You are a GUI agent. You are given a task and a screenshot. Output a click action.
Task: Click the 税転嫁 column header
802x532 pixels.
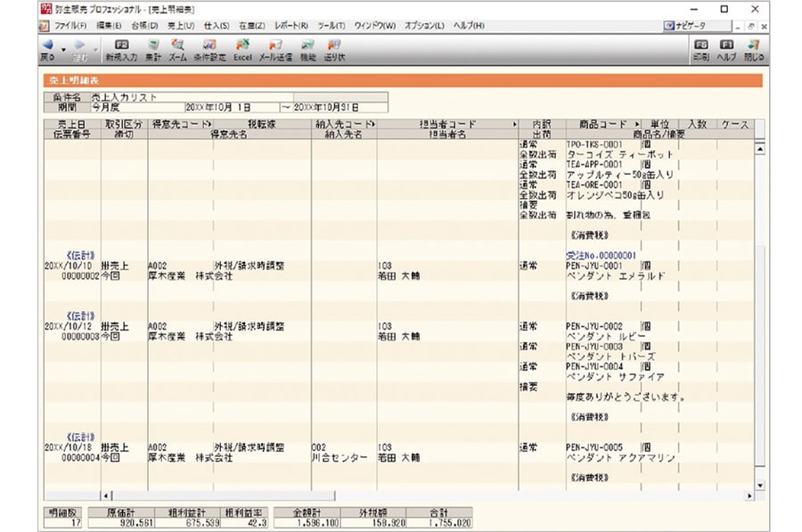click(262, 124)
